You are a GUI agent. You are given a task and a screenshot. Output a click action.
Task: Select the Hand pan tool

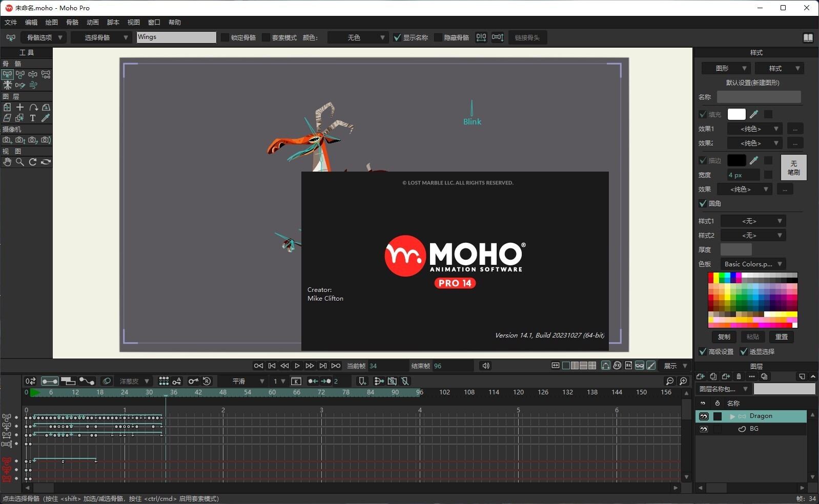[x=7, y=162]
